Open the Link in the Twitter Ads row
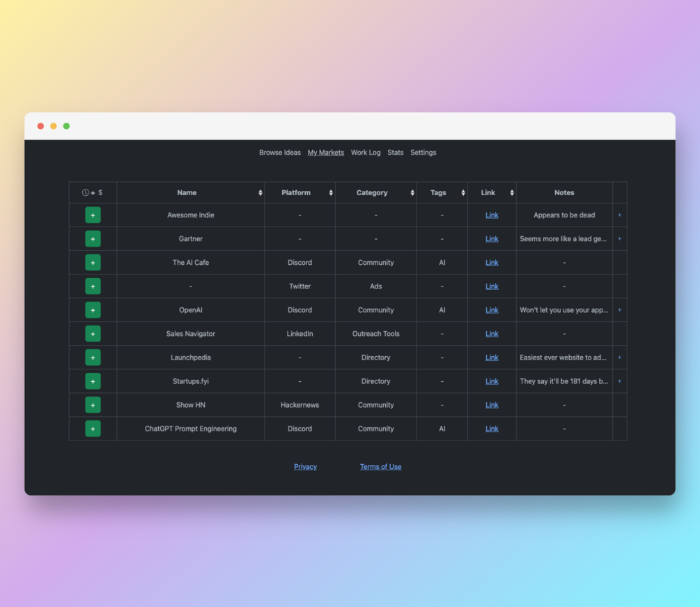Screen dimensions: 700x607 pos(492,286)
